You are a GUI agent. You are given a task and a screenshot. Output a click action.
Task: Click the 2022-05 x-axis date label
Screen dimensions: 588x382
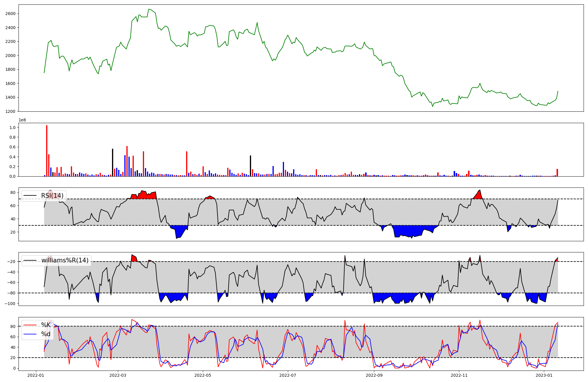203,375
